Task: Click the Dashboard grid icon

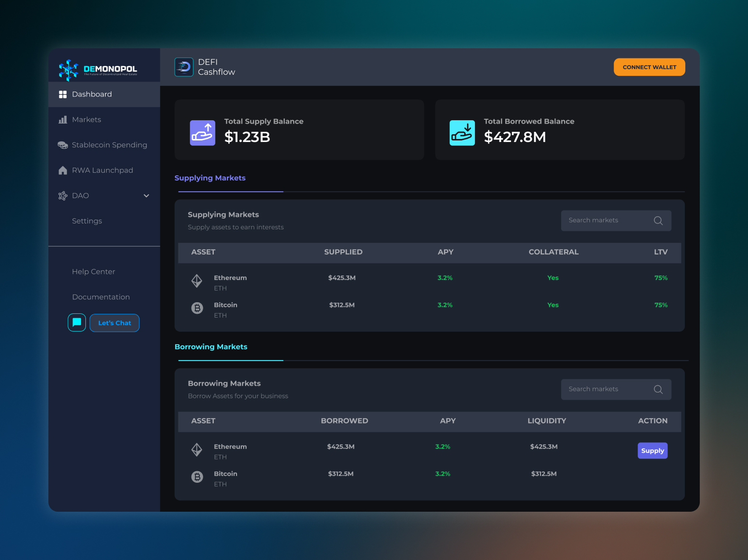Action: click(63, 94)
